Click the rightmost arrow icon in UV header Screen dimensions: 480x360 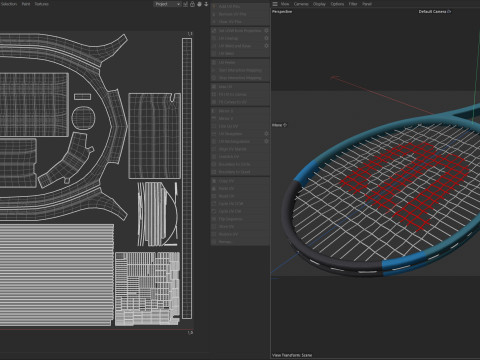coord(206,4)
